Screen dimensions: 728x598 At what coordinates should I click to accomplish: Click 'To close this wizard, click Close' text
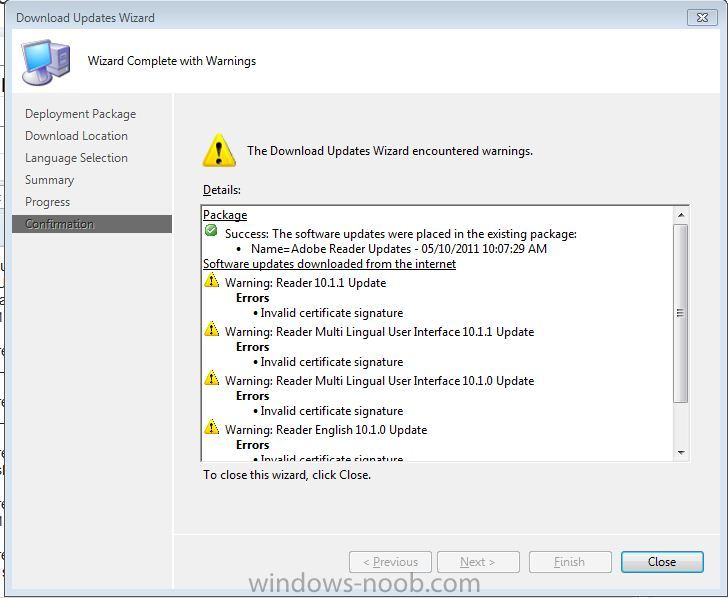point(287,475)
